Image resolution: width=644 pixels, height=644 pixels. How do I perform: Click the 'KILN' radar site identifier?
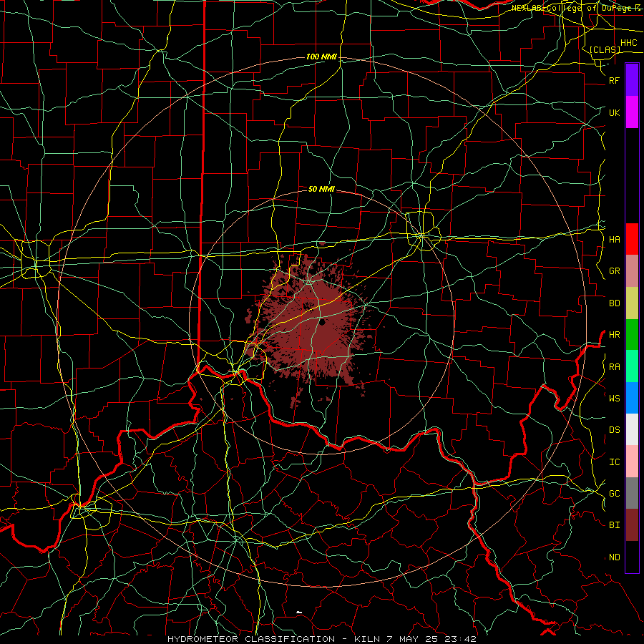(367, 639)
